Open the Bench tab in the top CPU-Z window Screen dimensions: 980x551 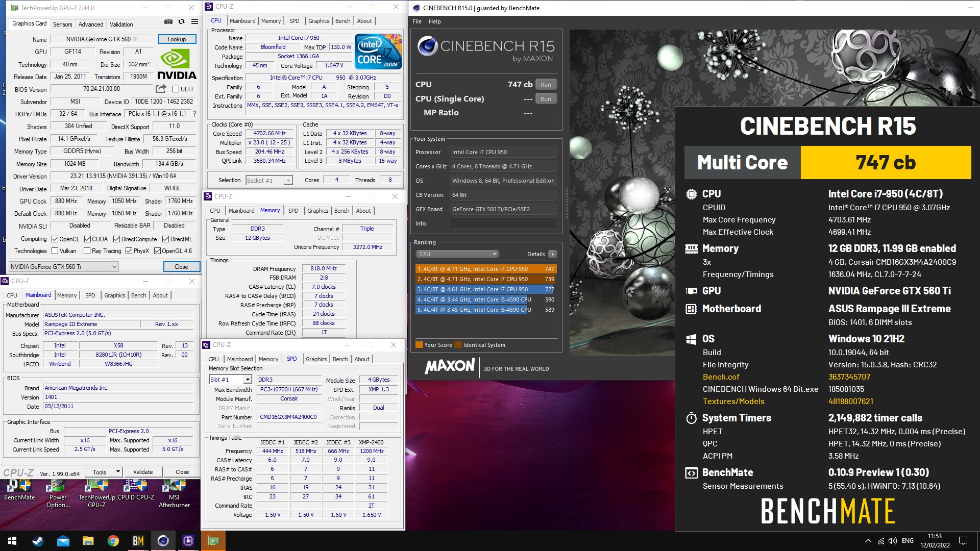[x=342, y=21]
